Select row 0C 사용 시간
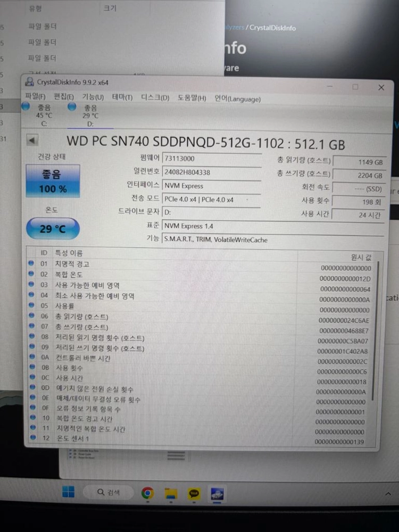399x532 pixels. pyautogui.click(x=201, y=380)
